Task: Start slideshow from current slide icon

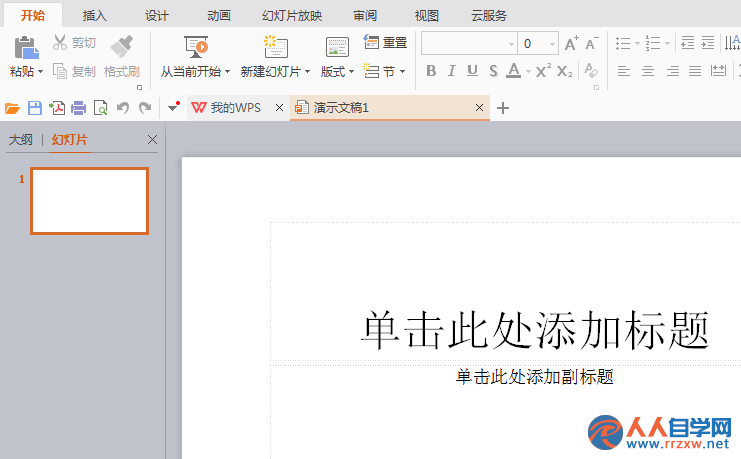Action: [196, 47]
